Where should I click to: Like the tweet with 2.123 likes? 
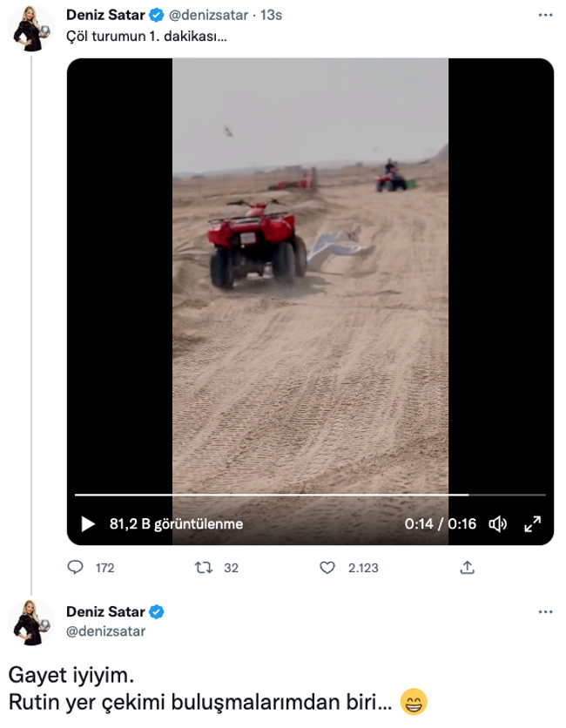click(x=328, y=568)
